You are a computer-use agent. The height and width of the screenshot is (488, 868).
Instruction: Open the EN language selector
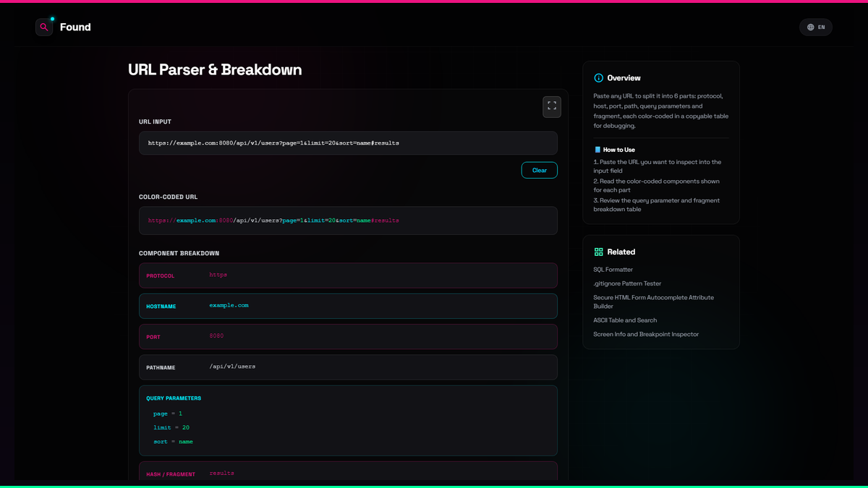pyautogui.click(x=816, y=27)
